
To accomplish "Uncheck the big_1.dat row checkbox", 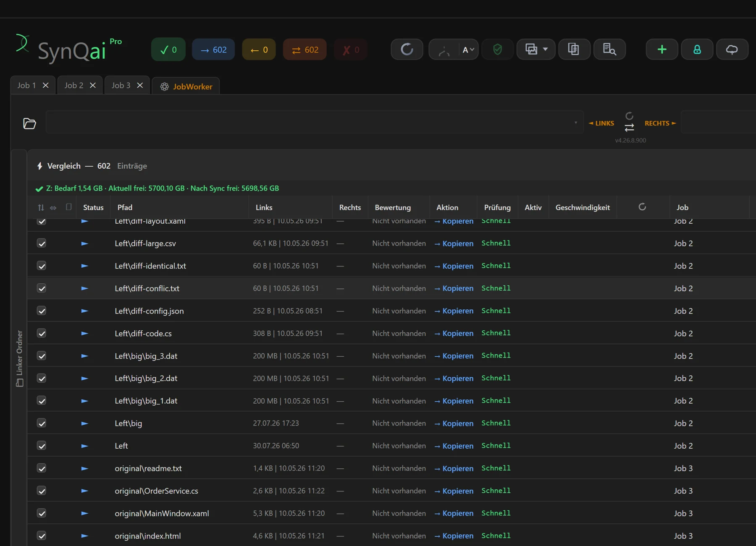I will [x=42, y=401].
